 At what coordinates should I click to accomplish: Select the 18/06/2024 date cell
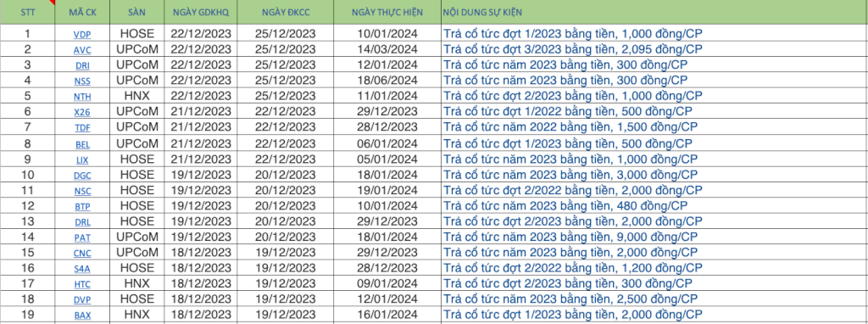click(387, 81)
